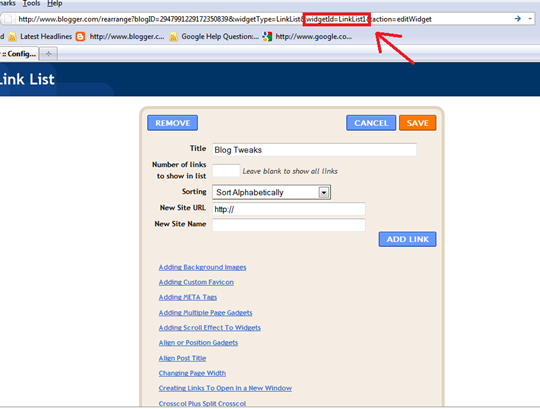Click the Number of links field

point(226,171)
